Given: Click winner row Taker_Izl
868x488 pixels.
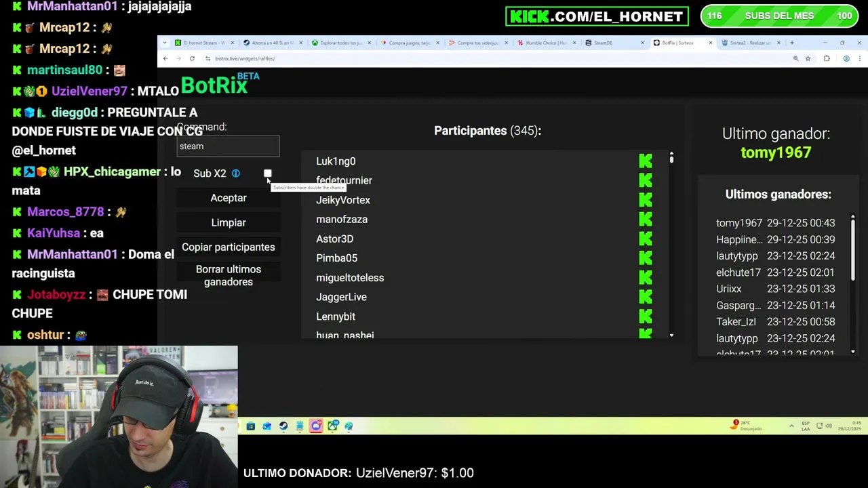Looking at the screenshot, I should coord(775,322).
